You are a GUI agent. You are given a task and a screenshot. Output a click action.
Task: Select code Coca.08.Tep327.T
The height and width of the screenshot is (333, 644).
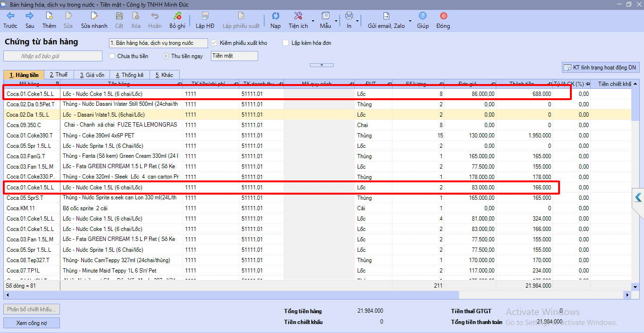pyautogui.click(x=28, y=260)
